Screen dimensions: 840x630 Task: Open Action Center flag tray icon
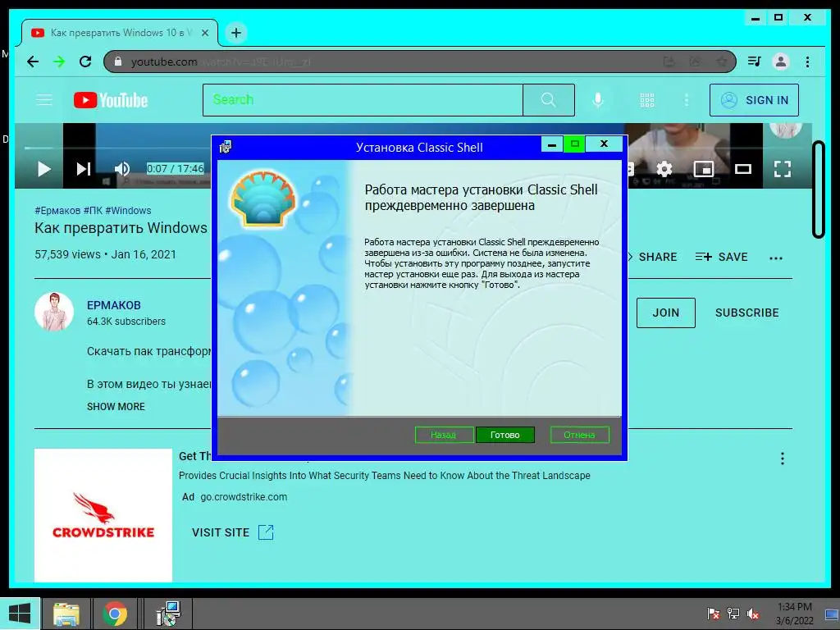[x=713, y=614]
